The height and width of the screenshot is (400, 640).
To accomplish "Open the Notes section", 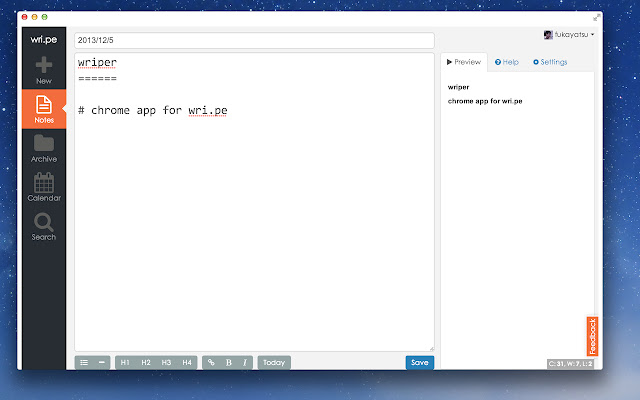I will (44, 109).
